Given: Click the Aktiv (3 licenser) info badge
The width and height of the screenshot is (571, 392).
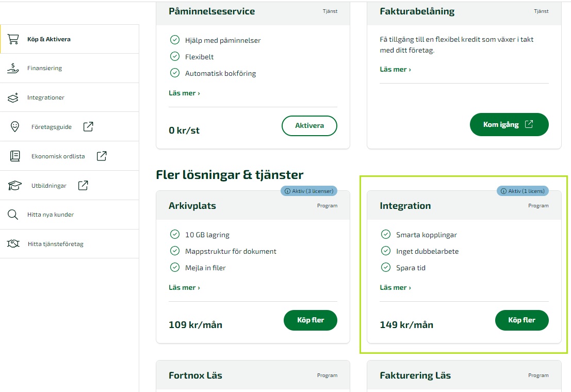Looking at the screenshot, I should click(309, 191).
